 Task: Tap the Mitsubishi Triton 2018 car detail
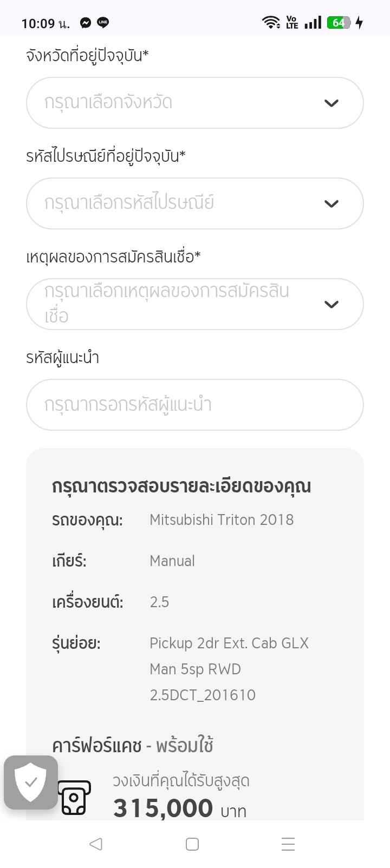click(222, 520)
